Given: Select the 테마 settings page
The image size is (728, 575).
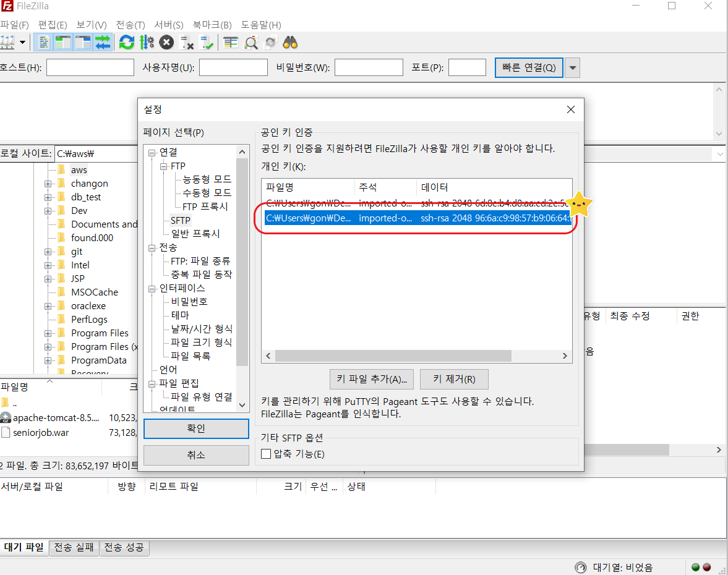Looking at the screenshot, I should 180,315.
